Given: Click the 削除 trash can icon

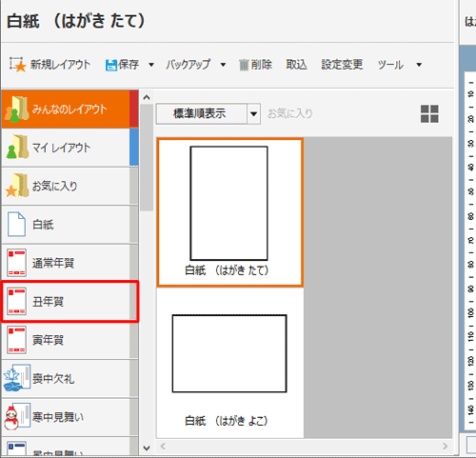Looking at the screenshot, I should [x=244, y=65].
